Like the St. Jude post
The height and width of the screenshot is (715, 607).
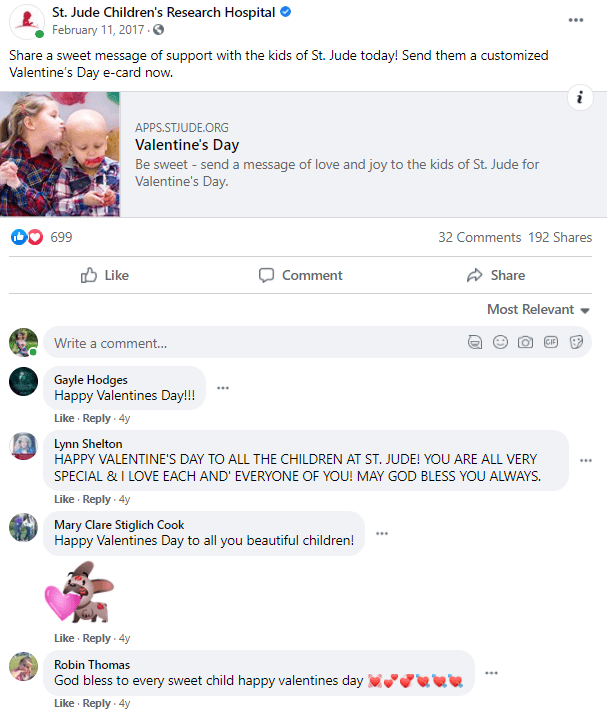pos(105,275)
